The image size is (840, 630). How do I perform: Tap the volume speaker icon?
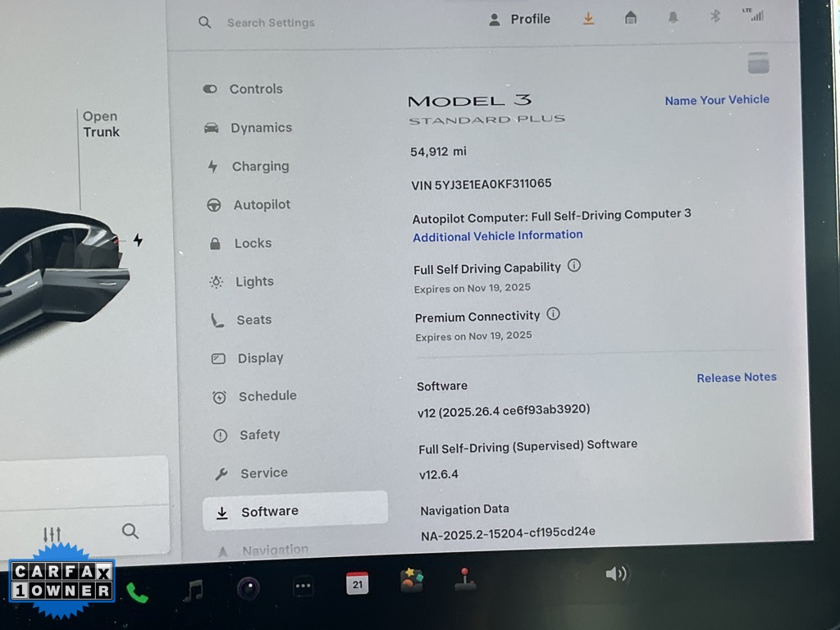click(x=616, y=574)
